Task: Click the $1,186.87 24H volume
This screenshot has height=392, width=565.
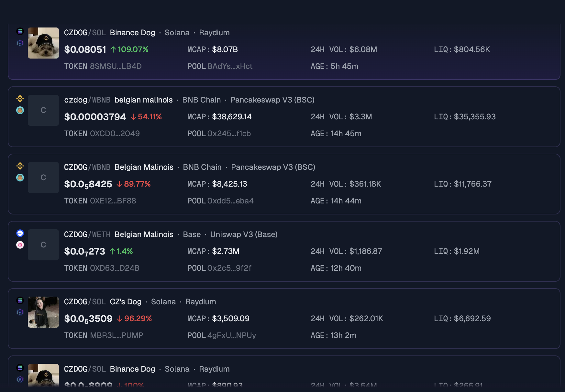Action: 366,251
